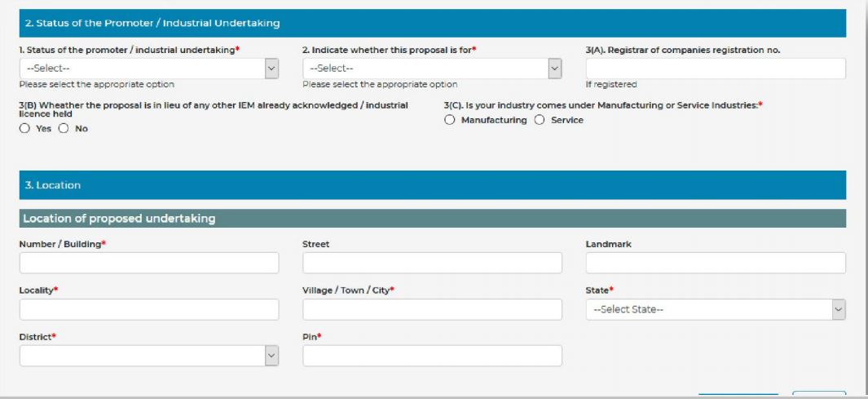Click the promoter status dropdown arrow
The image size is (868, 399).
[x=271, y=69]
